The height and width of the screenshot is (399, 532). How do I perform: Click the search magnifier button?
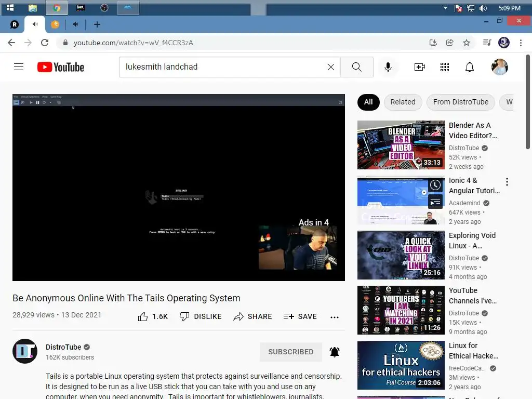(356, 67)
